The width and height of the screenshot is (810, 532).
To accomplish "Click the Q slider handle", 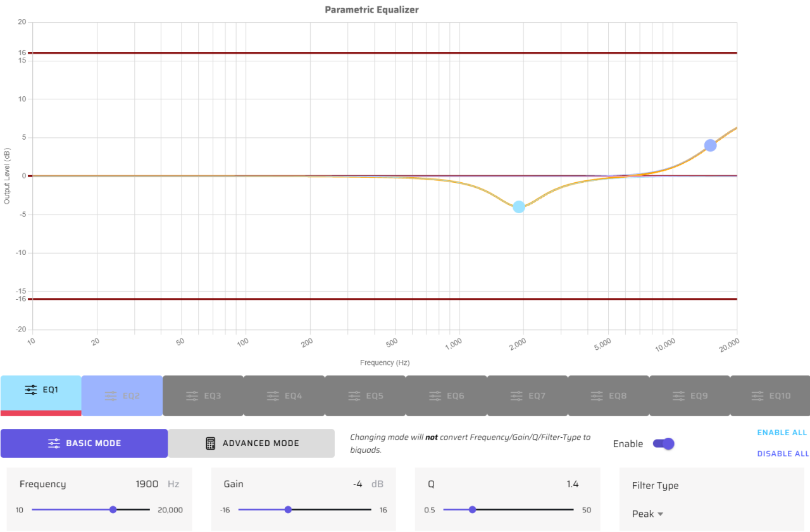I will tap(472, 510).
